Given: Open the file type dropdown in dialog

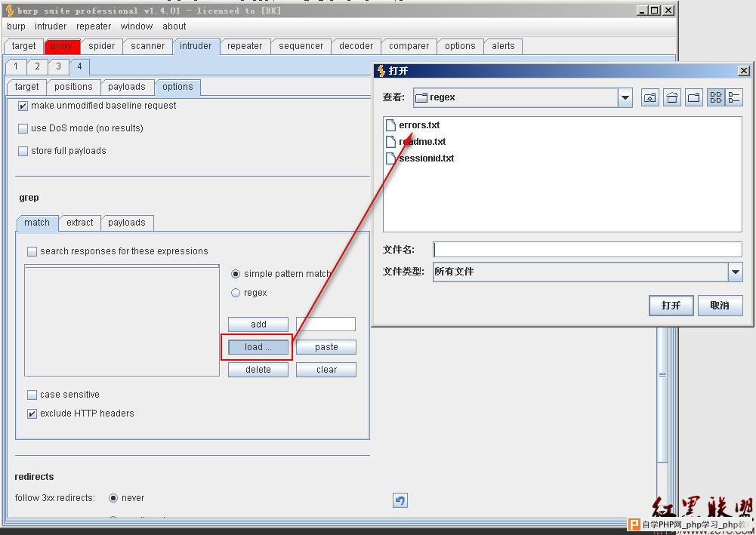Looking at the screenshot, I should coord(736,272).
